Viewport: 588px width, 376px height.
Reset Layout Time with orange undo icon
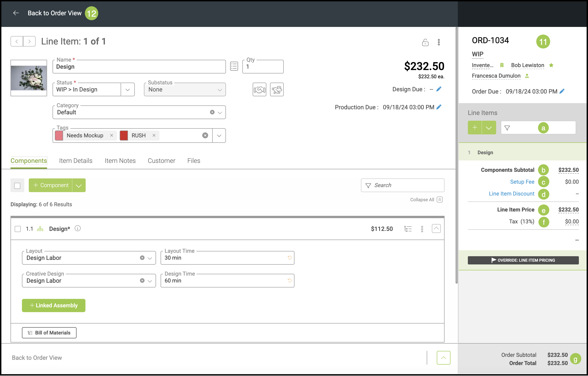[x=289, y=258]
